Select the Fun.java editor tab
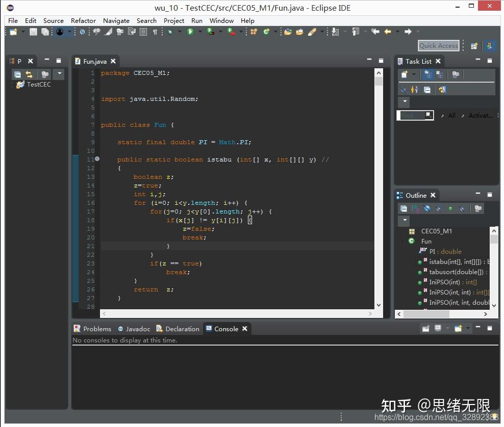The image size is (504, 427). tap(95, 61)
